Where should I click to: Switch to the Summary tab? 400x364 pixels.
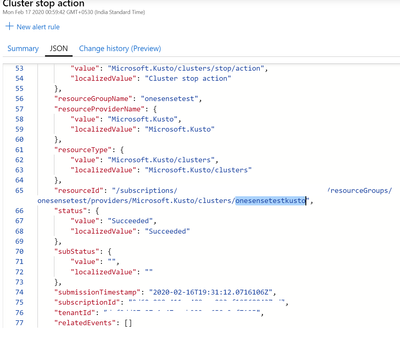(23, 49)
